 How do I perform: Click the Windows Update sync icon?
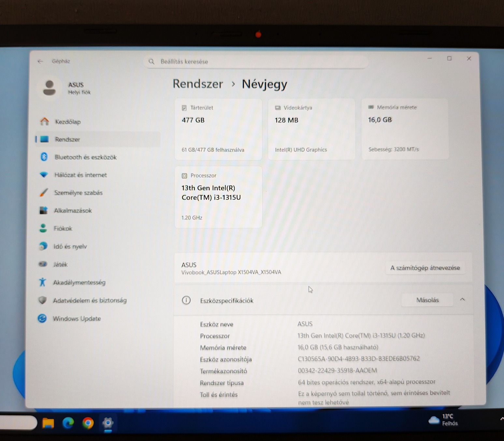click(42, 318)
